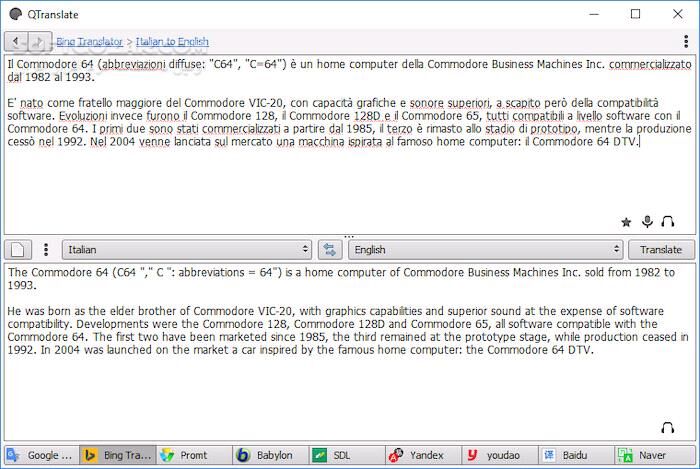Select the Babylon service tab

(x=270, y=455)
